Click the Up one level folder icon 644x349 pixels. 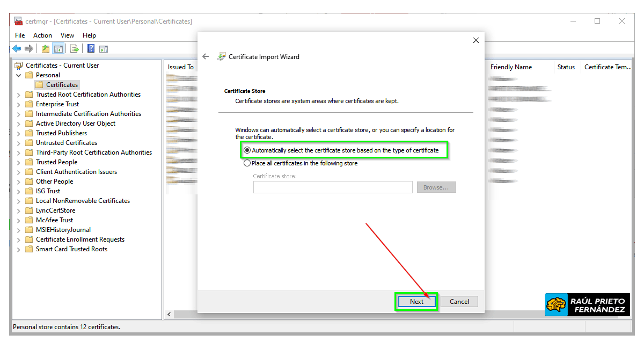point(46,49)
